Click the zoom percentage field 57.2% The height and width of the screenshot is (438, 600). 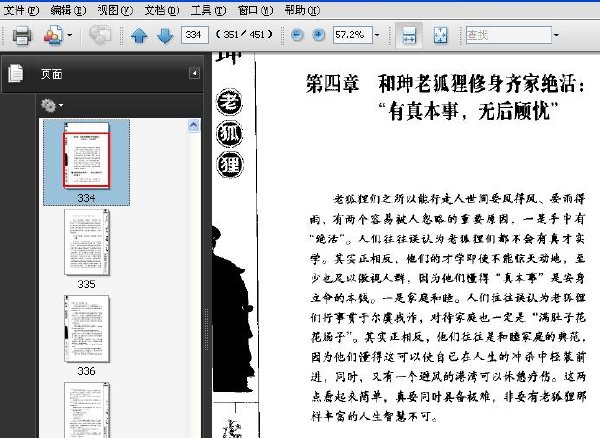coord(352,35)
